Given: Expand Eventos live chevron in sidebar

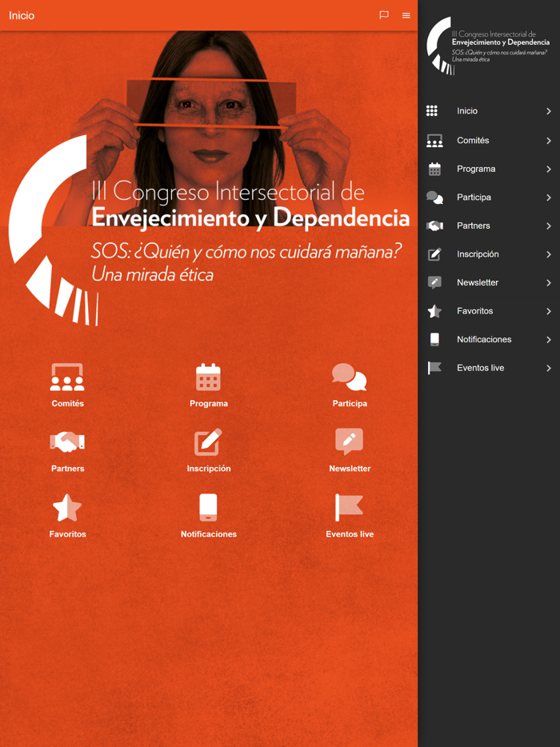Looking at the screenshot, I should click(549, 368).
